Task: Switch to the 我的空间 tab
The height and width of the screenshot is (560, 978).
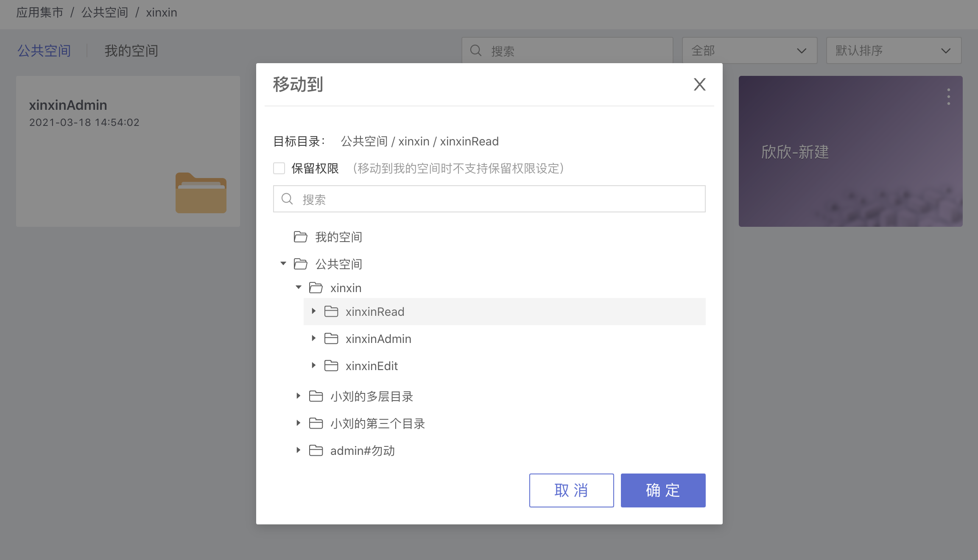Action: click(131, 51)
